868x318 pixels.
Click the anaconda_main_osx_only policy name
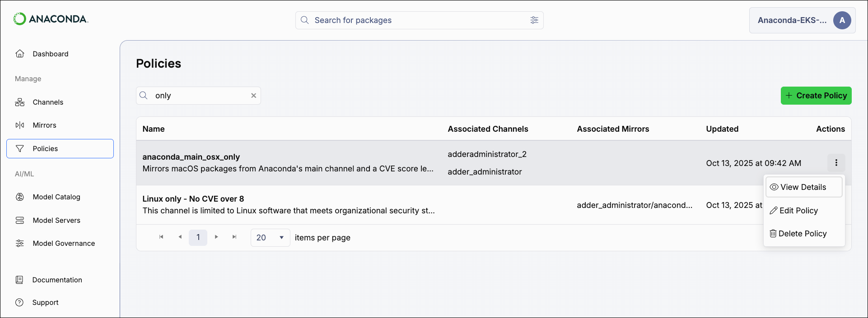click(x=191, y=157)
